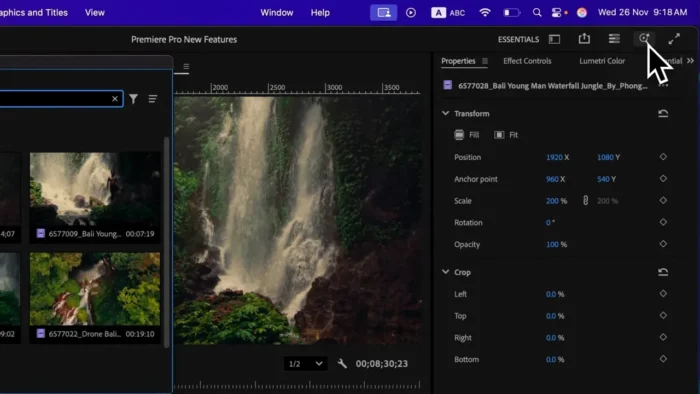Toggle Crop Top keyframe diamond

tap(663, 315)
